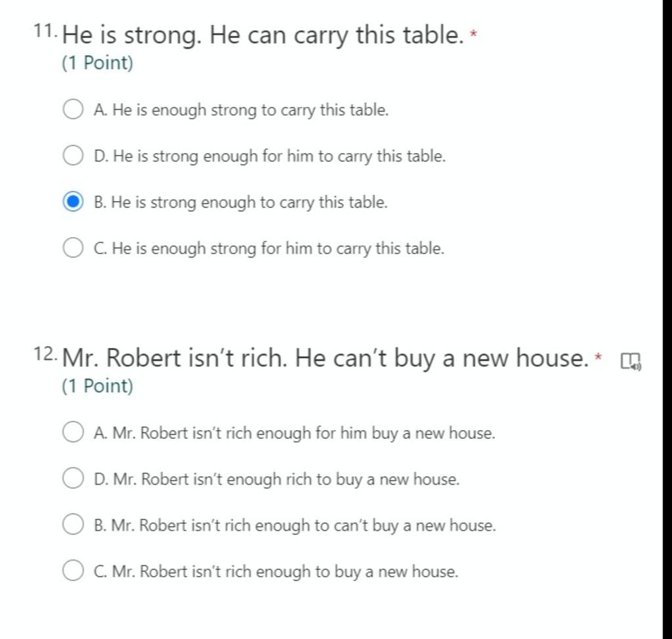This screenshot has width=672, height=639.
Task: Select radio circle for 'isn't rich enough to buy a new house'
Action: coord(73,571)
